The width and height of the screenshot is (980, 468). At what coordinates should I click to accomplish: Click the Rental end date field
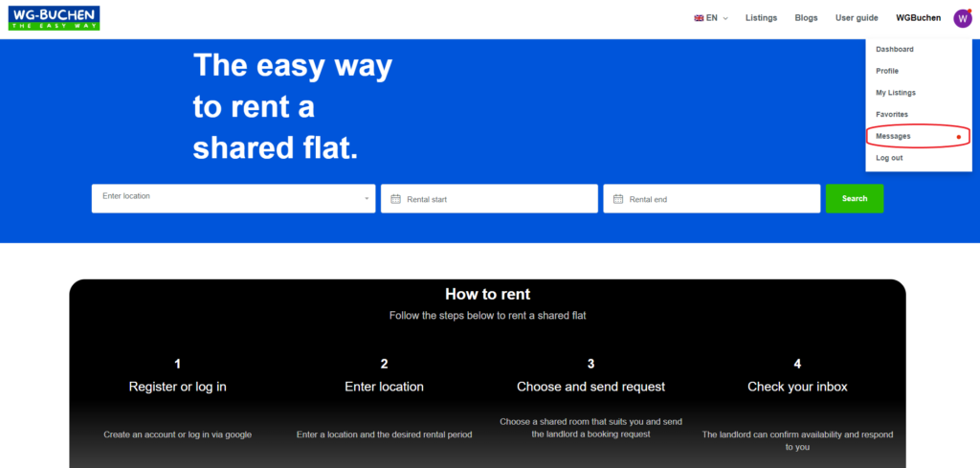[x=712, y=199]
